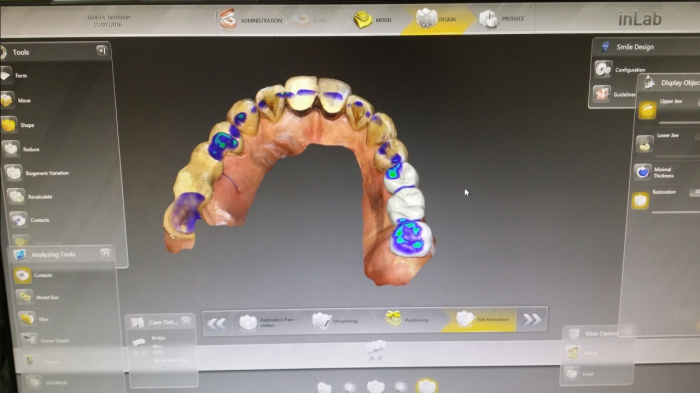
Task: Toggle Restoration visibility
Action: (x=640, y=201)
